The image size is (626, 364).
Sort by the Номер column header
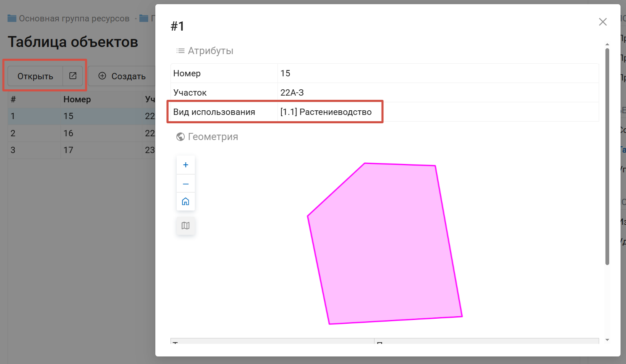pos(77,99)
